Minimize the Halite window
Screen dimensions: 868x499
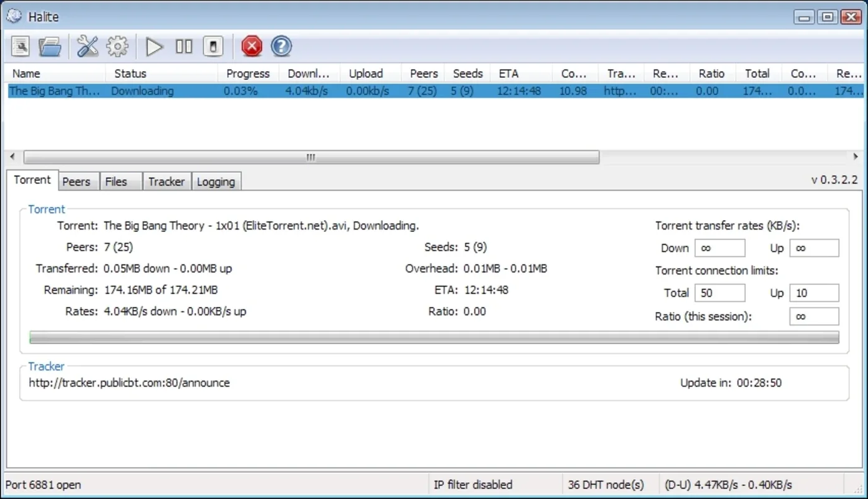tap(806, 17)
